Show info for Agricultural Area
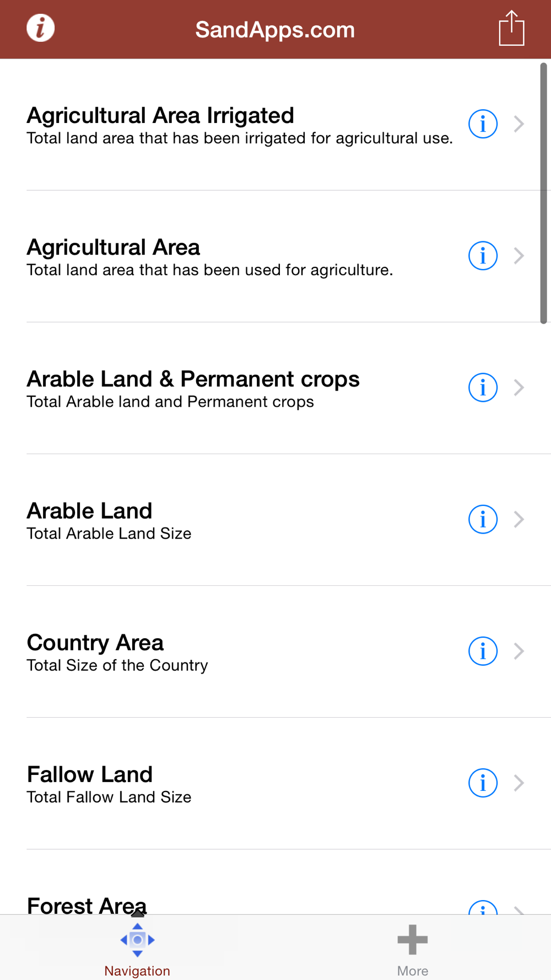The image size is (551, 980). click(483, 256)
